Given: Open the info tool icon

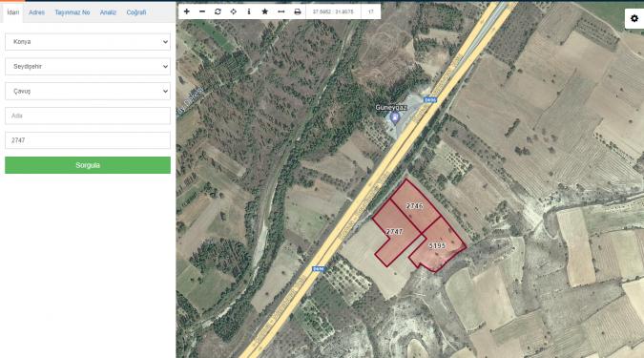Looking at the screenshot, I should point(249,11).
